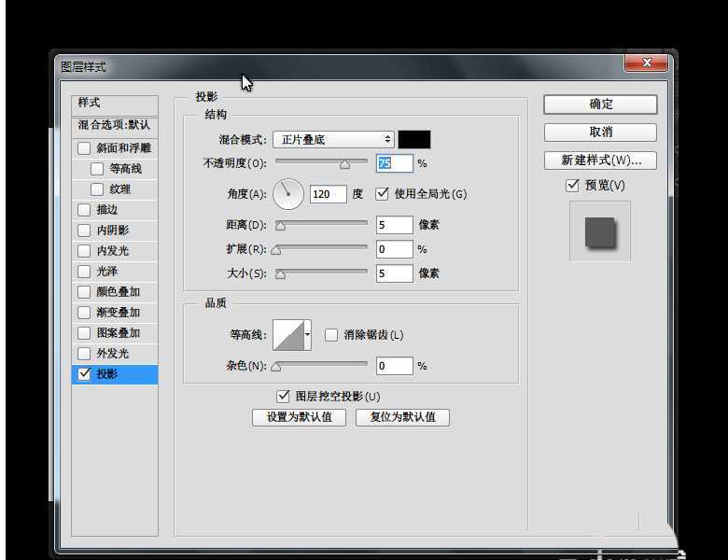Click the angle dial control

tap(288, 194)
